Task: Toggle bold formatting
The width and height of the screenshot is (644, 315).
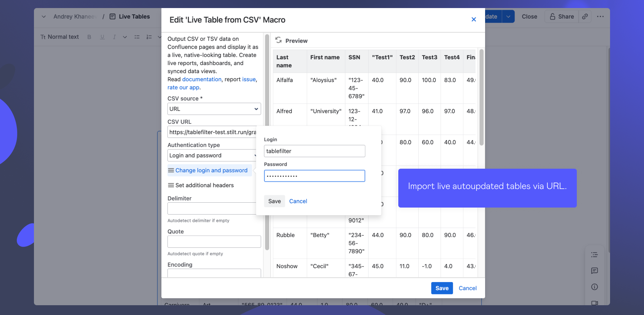Action: click(89, 37)
